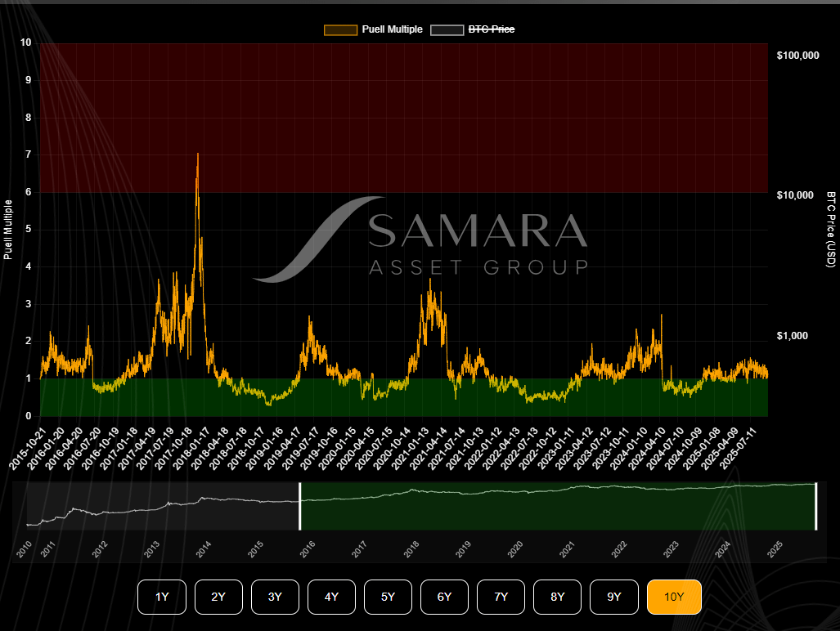
Task: Click the left handle of range selector
Action: pos(299,506)
